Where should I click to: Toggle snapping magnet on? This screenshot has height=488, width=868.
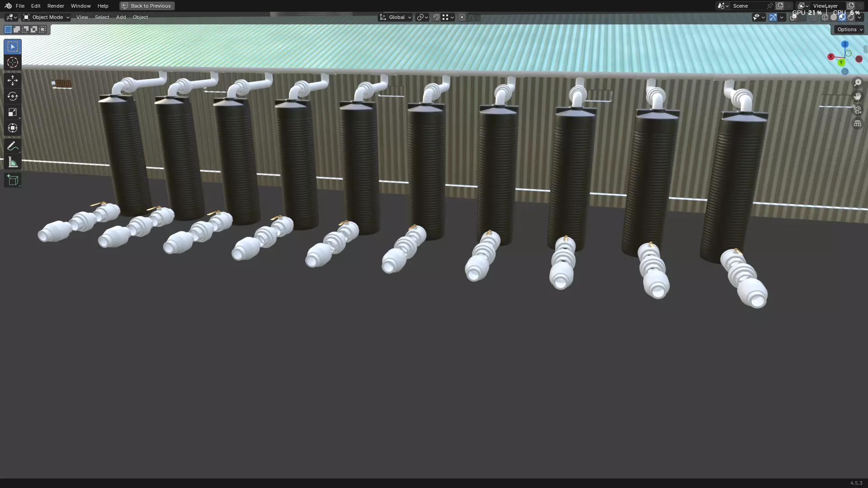[436, 17]
